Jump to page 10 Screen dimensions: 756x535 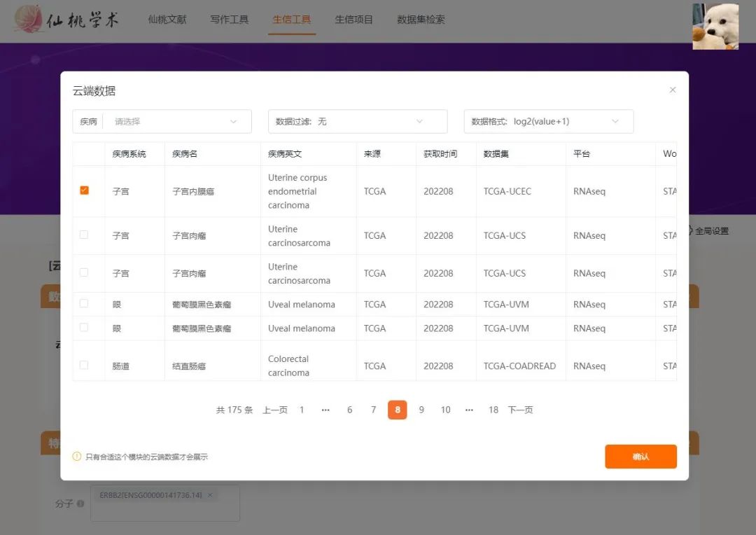coord(445,410)
